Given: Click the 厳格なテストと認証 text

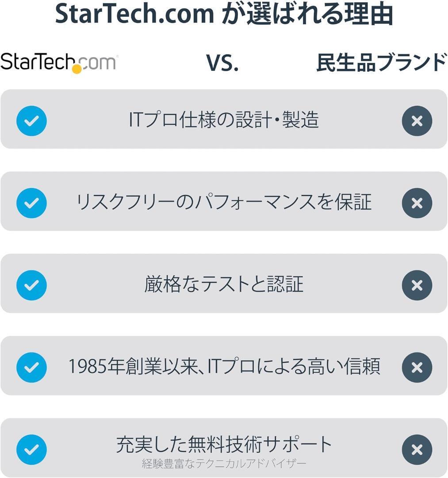Looking at the screenshot, I should tap(224, 285).
